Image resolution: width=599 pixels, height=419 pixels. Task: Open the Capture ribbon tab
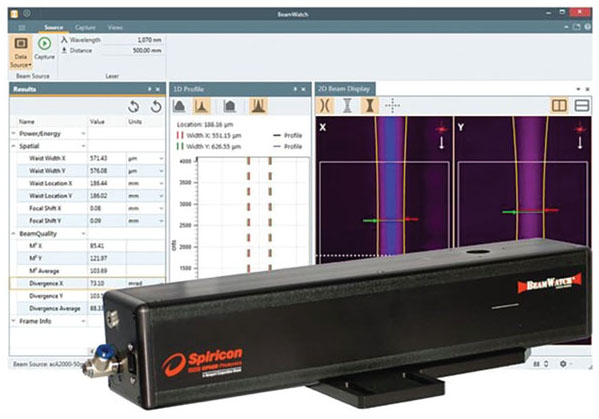point(85,28)
